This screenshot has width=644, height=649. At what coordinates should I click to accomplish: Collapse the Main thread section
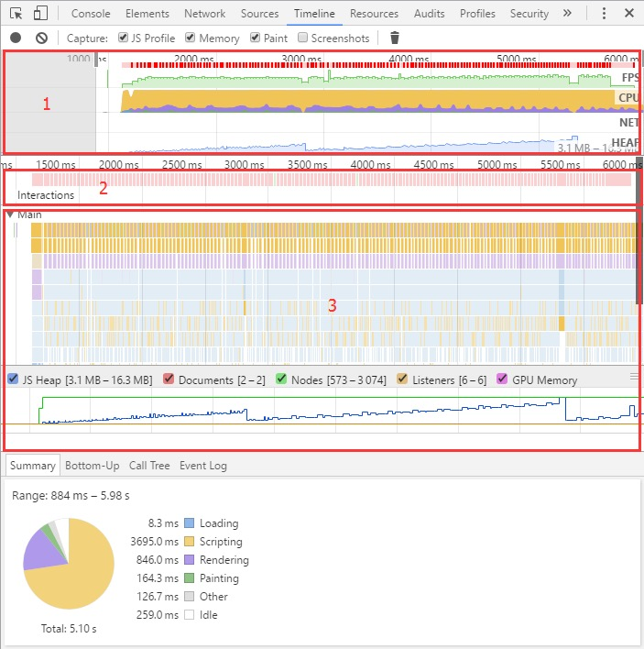[x=10, y=214]
